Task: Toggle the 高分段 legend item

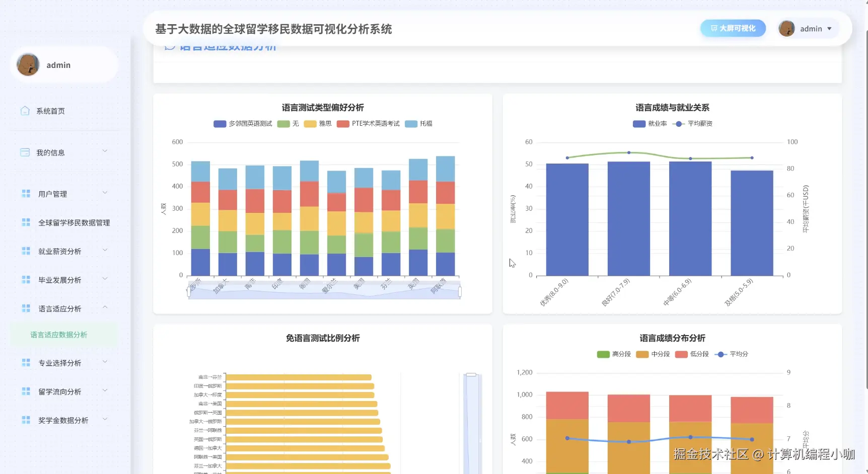Action: coord(613,354)
